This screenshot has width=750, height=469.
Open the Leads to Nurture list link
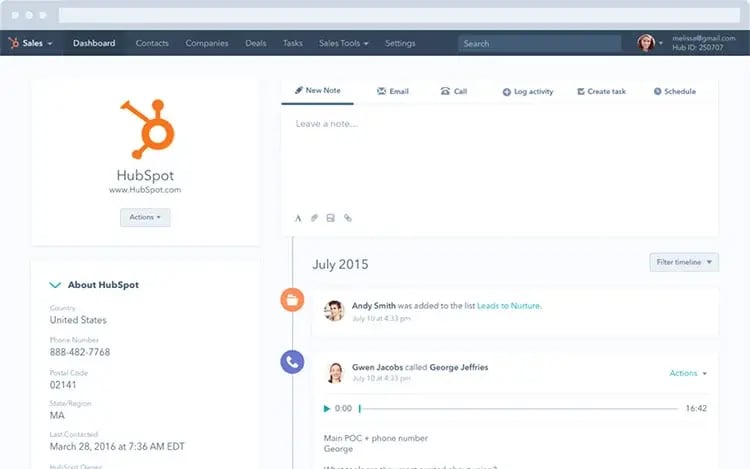tap(509, 305)
